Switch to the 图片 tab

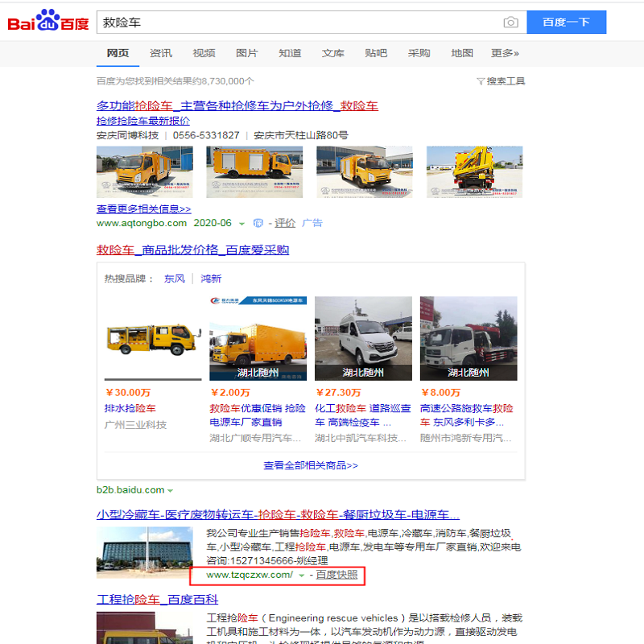pyautogui.click(x=246, y=53)
